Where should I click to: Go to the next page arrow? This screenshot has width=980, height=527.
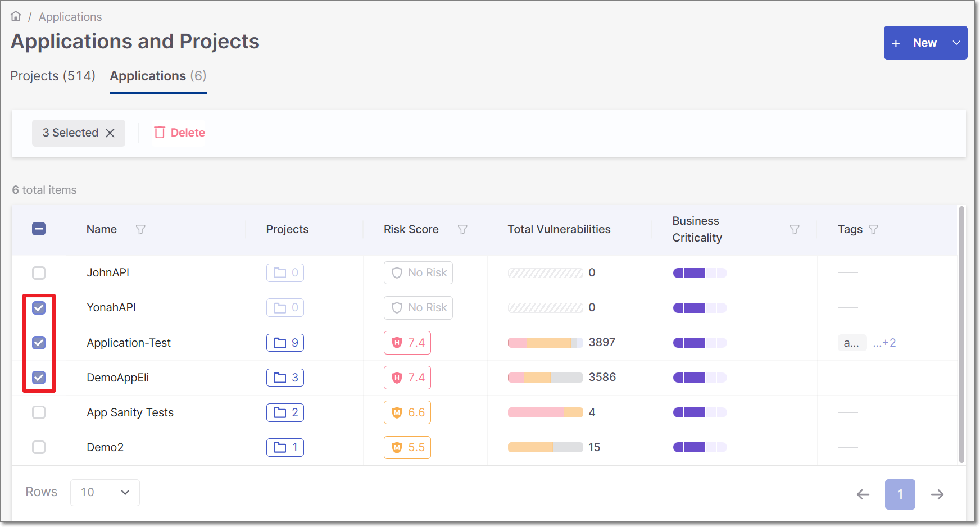pos(937,494)
